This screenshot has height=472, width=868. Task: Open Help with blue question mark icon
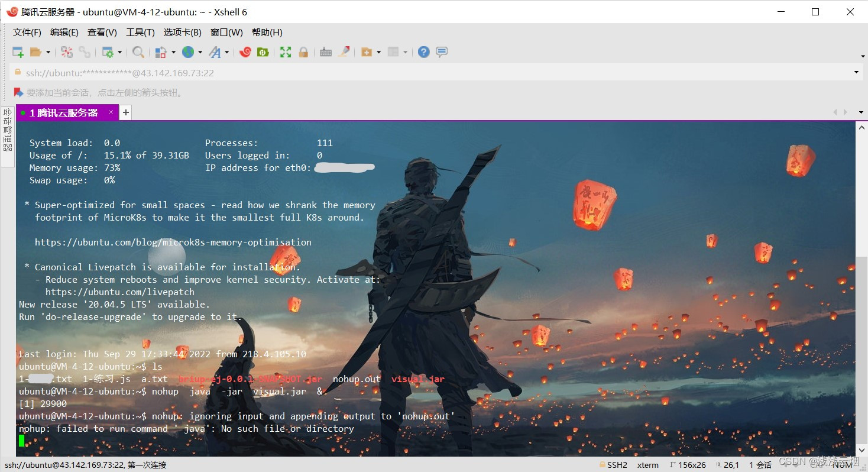(x=423, y=52)
